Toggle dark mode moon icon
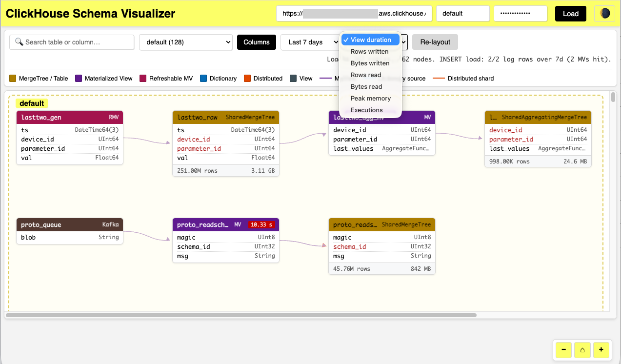Image resolution: width=621 pixels, height=364 pixels. pyautogui.click(x=604, y=14)
